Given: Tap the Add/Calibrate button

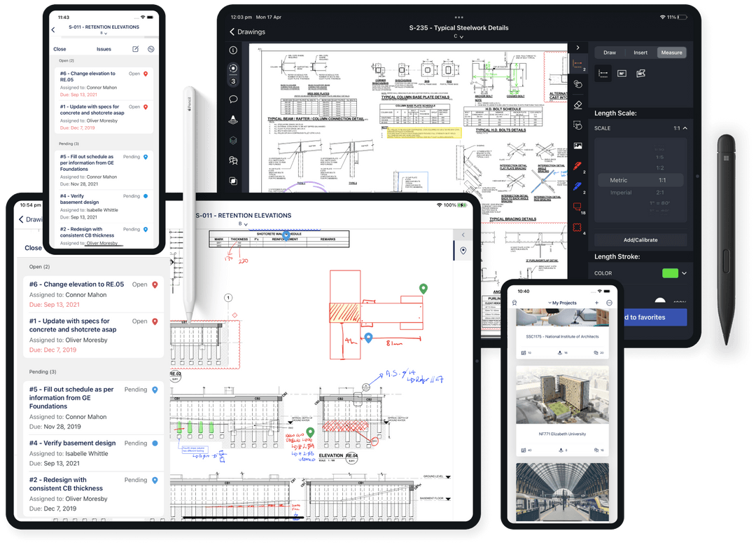Looking at the screenshot, I should 641,240.
